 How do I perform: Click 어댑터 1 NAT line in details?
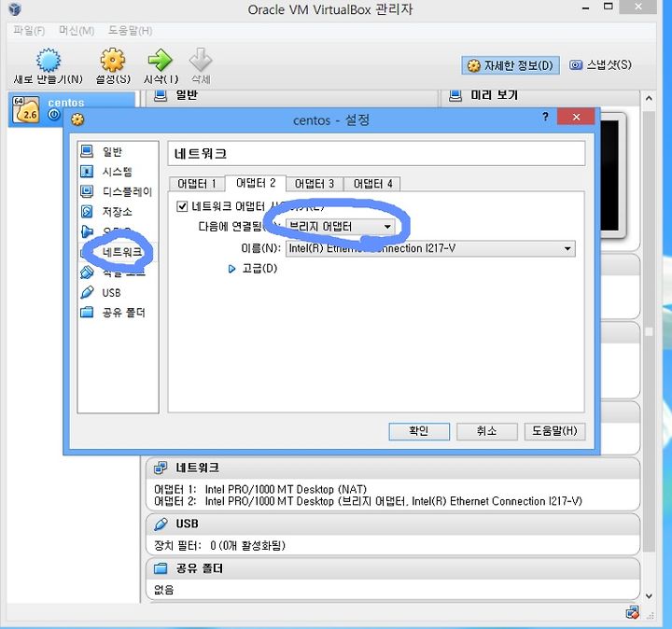tap(260, 489)
